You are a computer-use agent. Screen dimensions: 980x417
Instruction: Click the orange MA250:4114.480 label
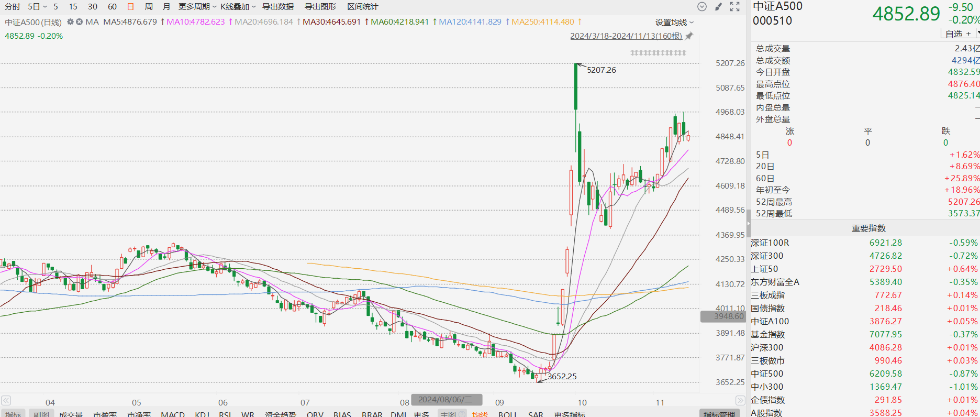point(543,22)
